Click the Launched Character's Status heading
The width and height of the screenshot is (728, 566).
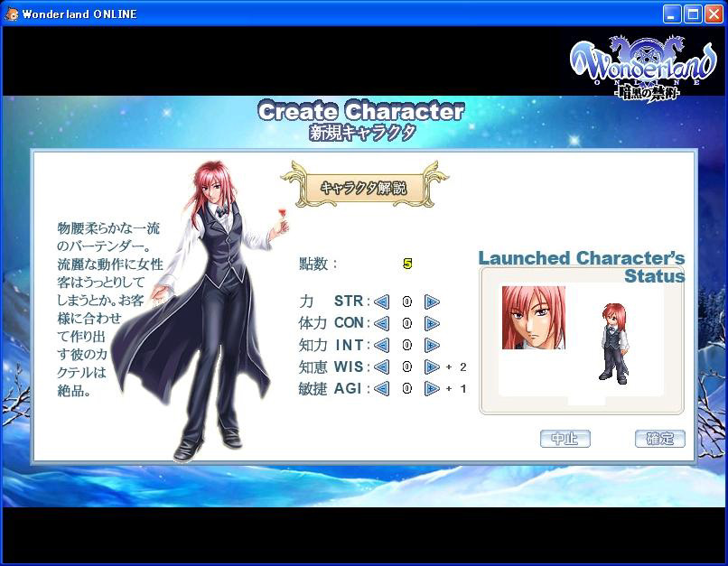(x=582, y=267)
